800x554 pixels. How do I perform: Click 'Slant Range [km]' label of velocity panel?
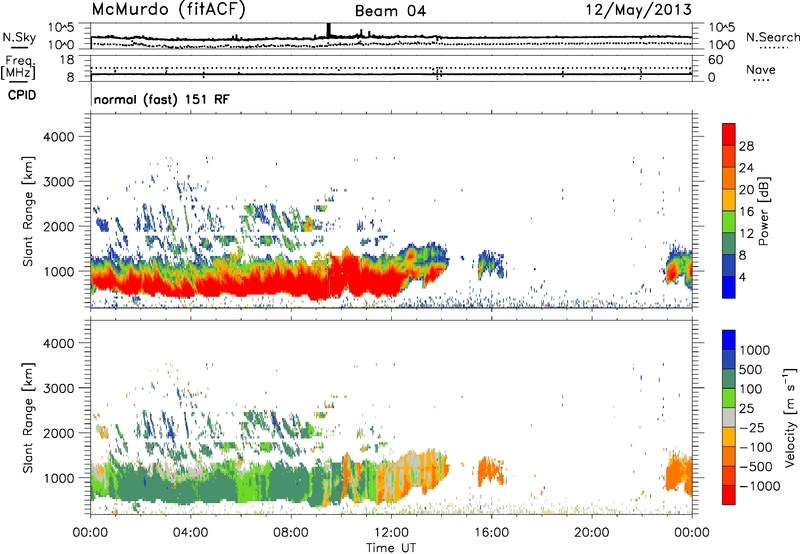(x=27, y=417)
